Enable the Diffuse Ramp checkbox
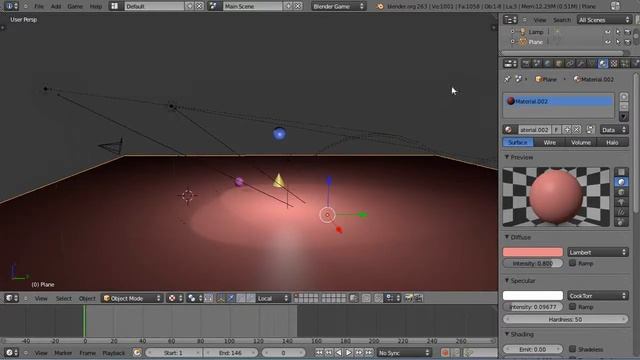This screenshot has height=360, width=640. (x=572, y=263)
